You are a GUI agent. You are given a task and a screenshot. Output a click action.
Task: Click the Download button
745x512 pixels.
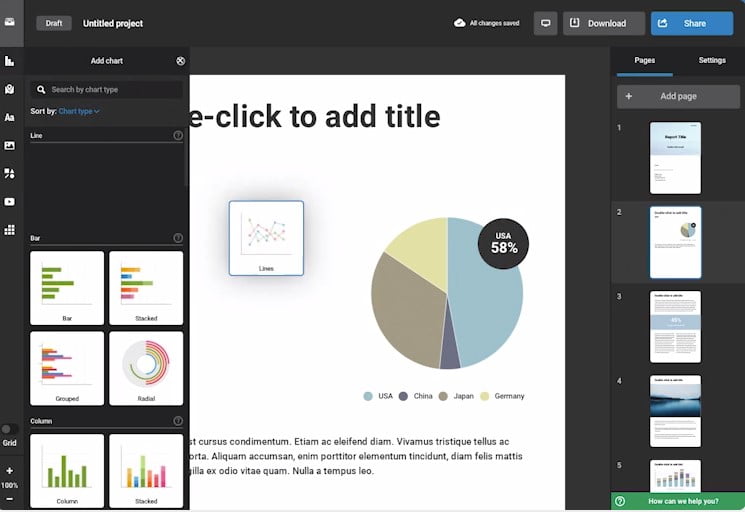tap(604, 23)
